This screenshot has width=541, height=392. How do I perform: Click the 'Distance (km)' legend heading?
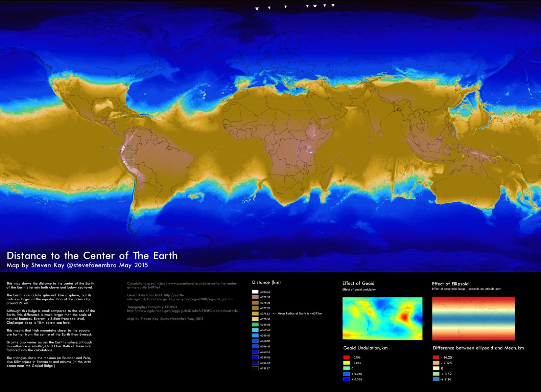pos(266,282)
